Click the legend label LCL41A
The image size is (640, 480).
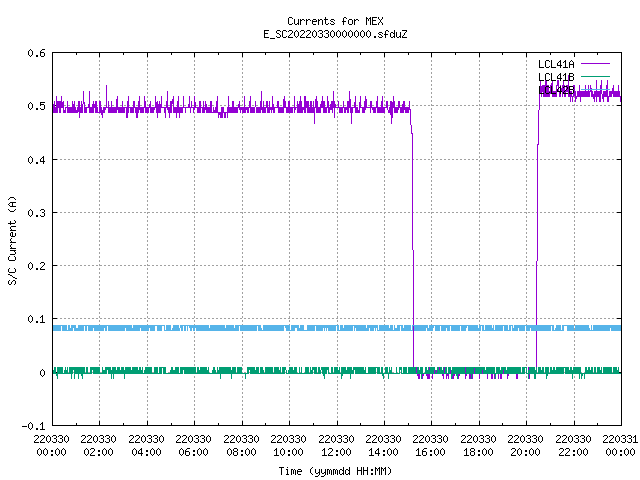[556, 64]
